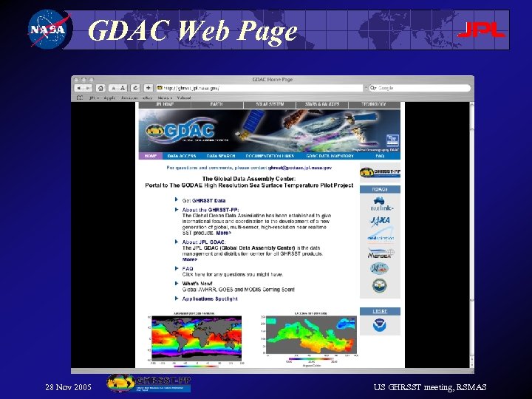Click the Home icon in Safari toolbar
The width and height of the screenshot is (532, 399).
click(100, 88)
